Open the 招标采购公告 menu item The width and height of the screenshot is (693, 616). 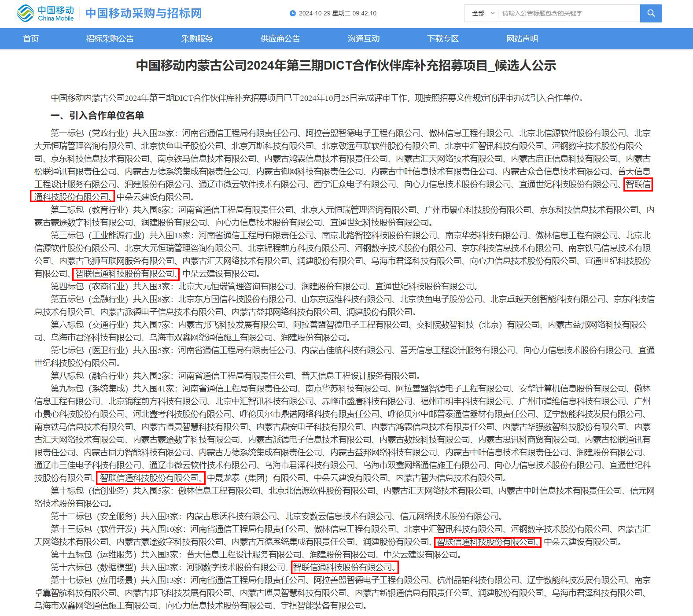coord(110,39)
